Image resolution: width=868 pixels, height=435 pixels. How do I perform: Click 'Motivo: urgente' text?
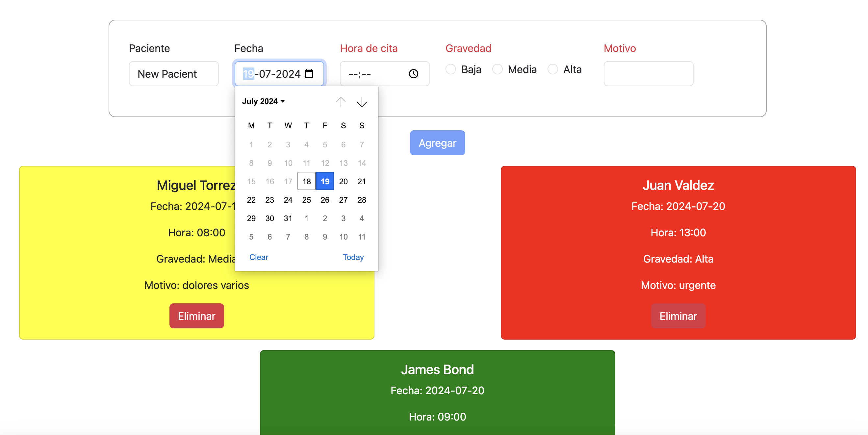678,285
